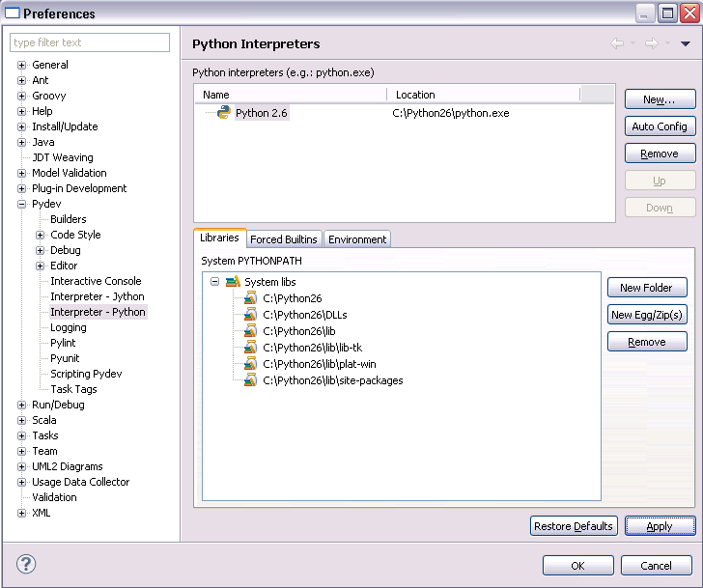
Task: Click the C:\Python26\lib\site-packages library icon
Action: (x=251, y=380)
